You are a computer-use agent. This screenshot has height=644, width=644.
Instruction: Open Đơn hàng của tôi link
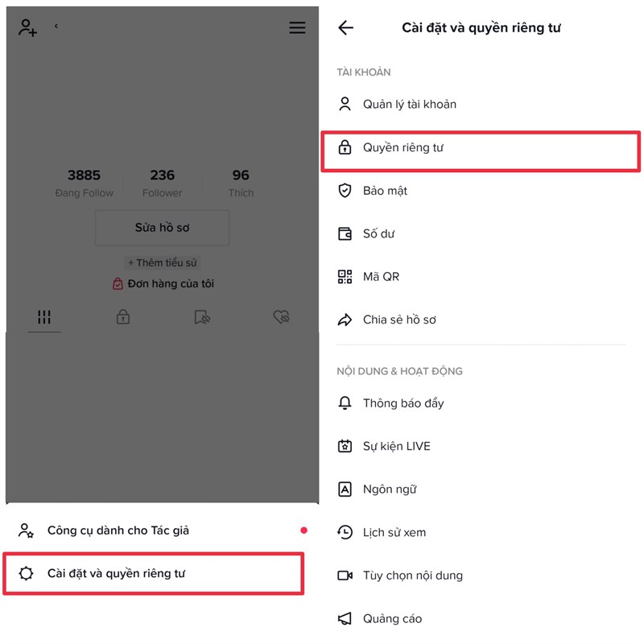pos(163,283)
